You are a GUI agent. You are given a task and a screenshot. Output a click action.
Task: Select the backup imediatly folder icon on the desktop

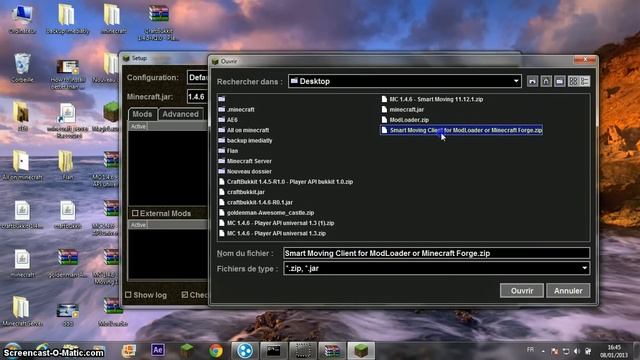67,19
